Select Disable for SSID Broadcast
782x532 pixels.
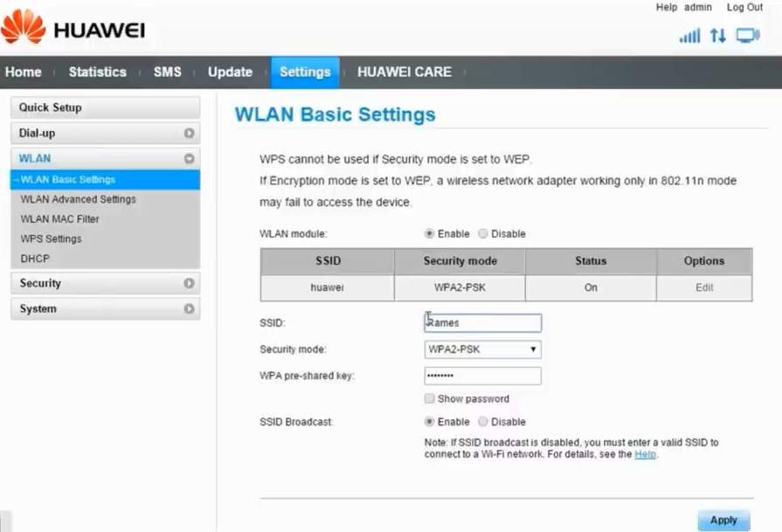483,421
